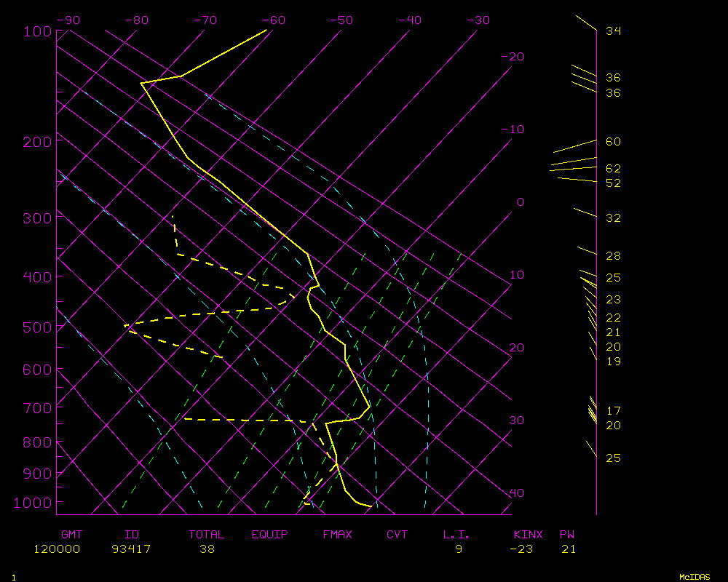The height and width of the screenshot is (582, 728).
Task: Click the wind speed 34 label
Action: 613,31
